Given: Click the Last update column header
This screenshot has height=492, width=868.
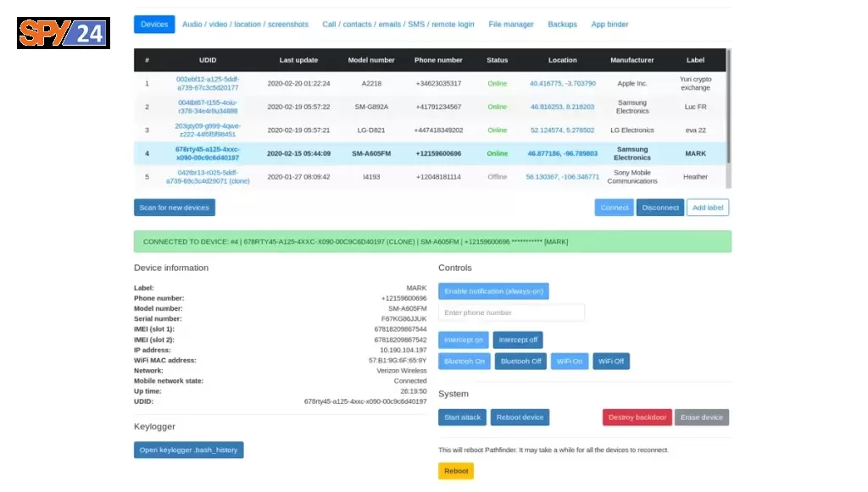Looking at the screenshot, I should point(298,60).
